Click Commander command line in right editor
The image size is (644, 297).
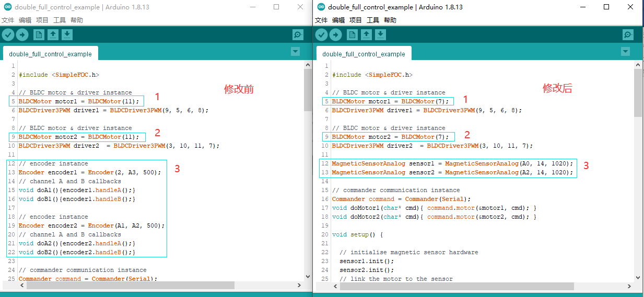401,199
